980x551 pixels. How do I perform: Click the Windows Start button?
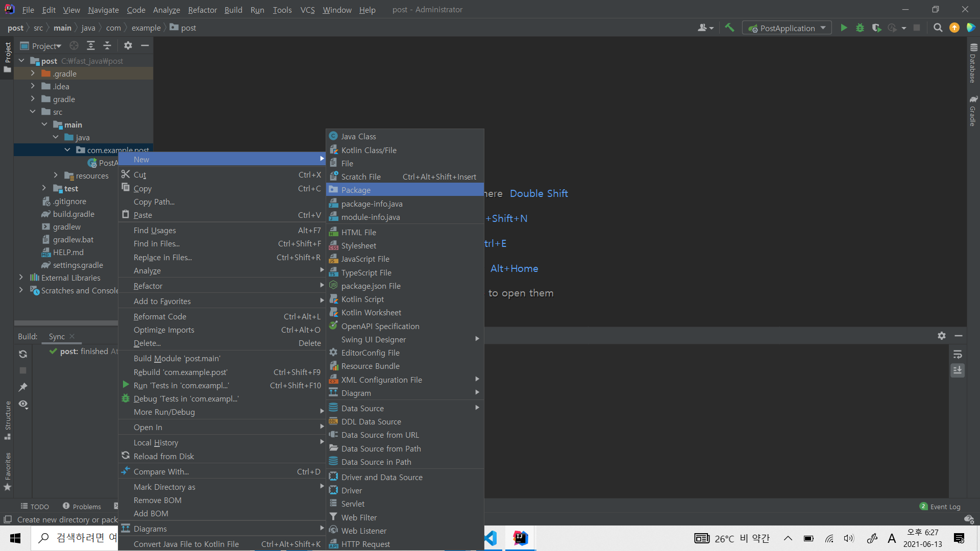tap(15, 538)
